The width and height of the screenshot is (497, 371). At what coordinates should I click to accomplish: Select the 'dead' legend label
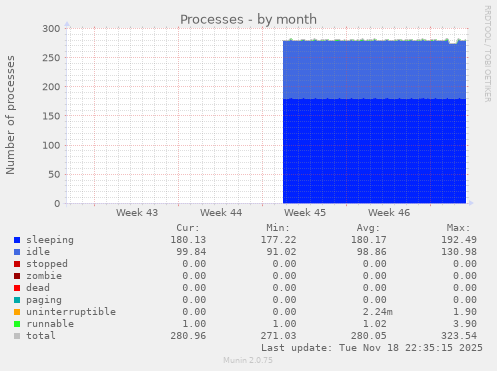(38, 288)
